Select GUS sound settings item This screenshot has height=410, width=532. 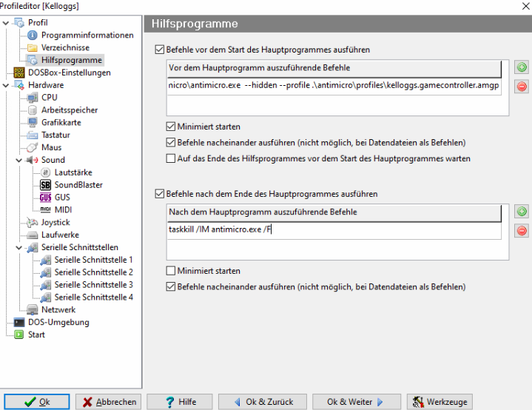pos(62,198)
